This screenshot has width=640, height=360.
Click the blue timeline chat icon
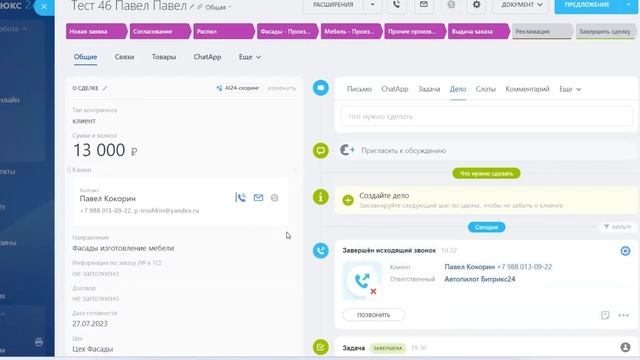321,88
